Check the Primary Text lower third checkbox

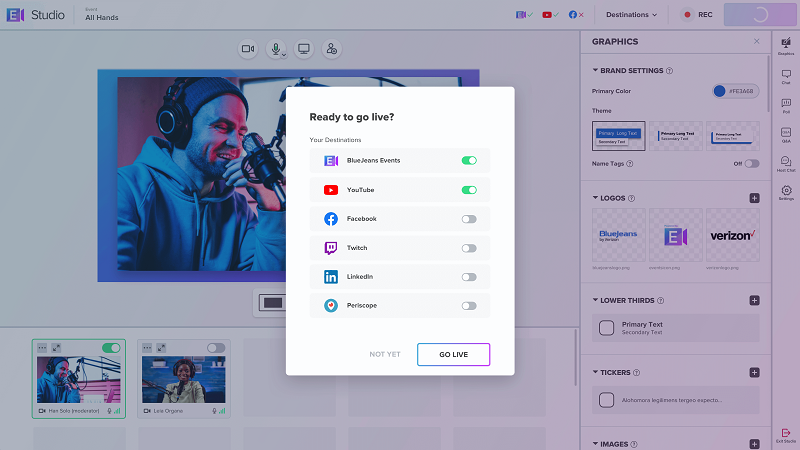click(x=606, y=328)
